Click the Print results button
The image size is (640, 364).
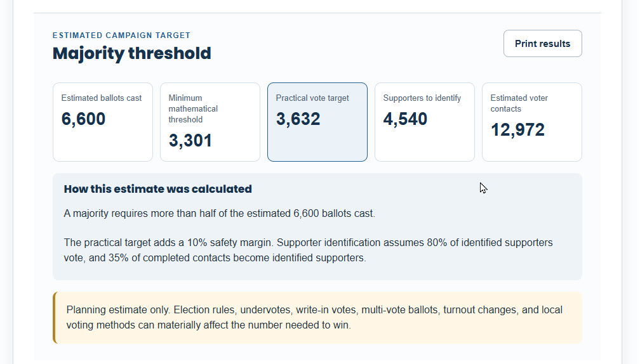542,44
